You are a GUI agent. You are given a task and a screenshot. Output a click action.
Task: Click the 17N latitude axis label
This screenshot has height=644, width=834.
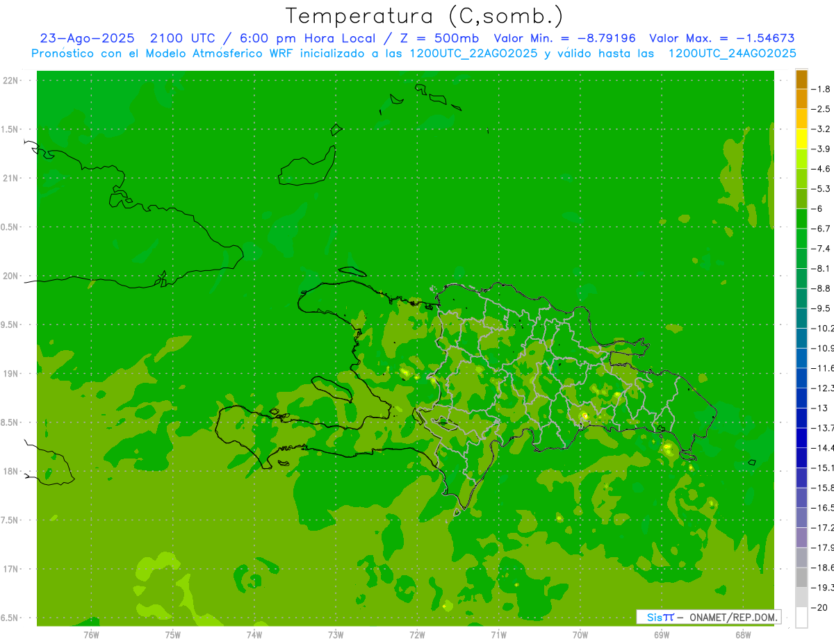[11, 569]
